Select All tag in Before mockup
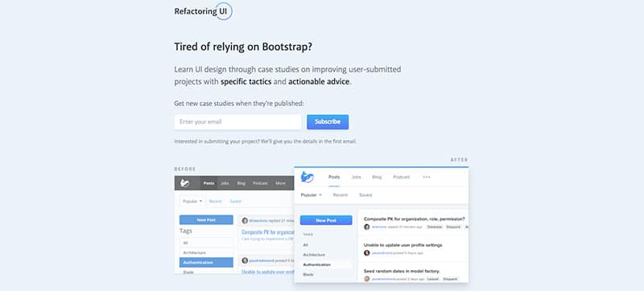 [206, 243]
